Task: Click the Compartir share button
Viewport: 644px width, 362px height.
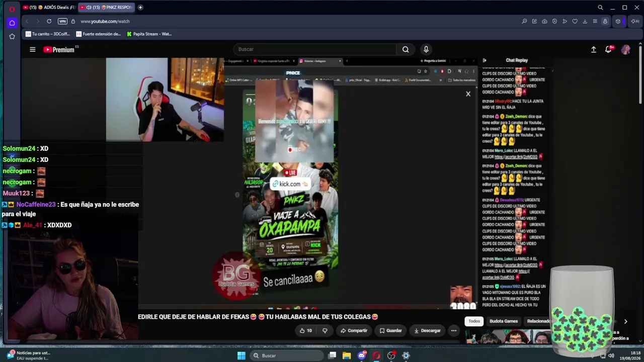Action: click(x=354, y=330)
